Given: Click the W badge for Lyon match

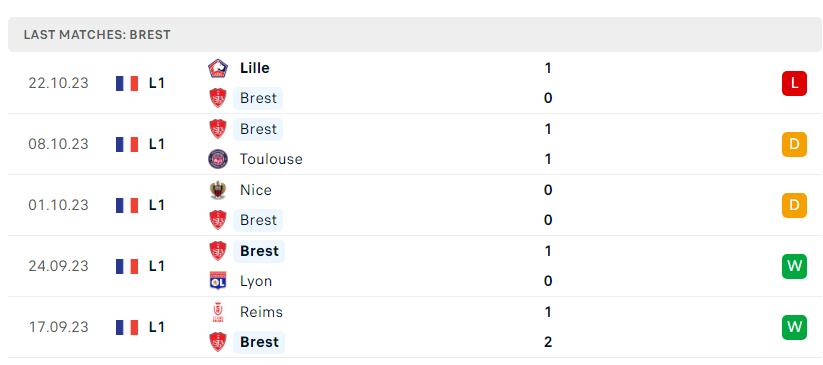Looking at the screenshot, I should click(x=794, y=266).
